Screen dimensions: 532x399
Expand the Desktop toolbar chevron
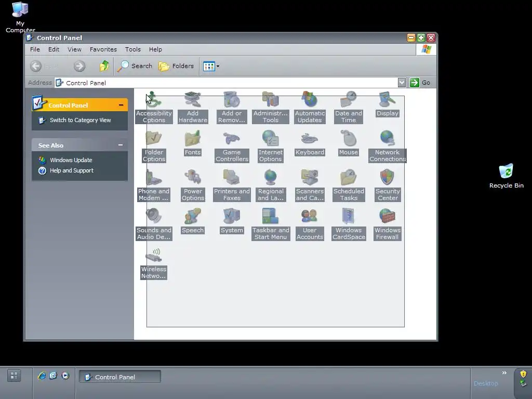[x=504, y=373]
